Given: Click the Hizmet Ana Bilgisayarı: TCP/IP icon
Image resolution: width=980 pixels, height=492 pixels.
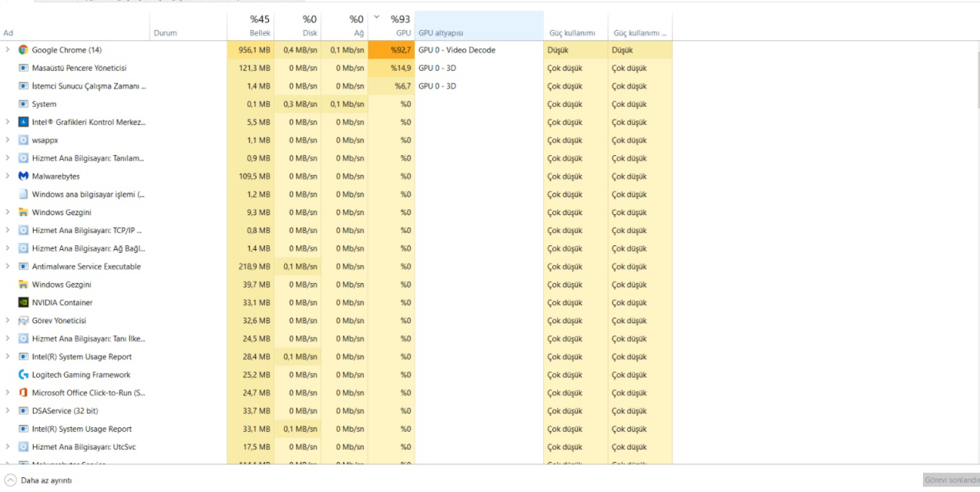Looking at the screenshot, I should [x=23, y=230].
